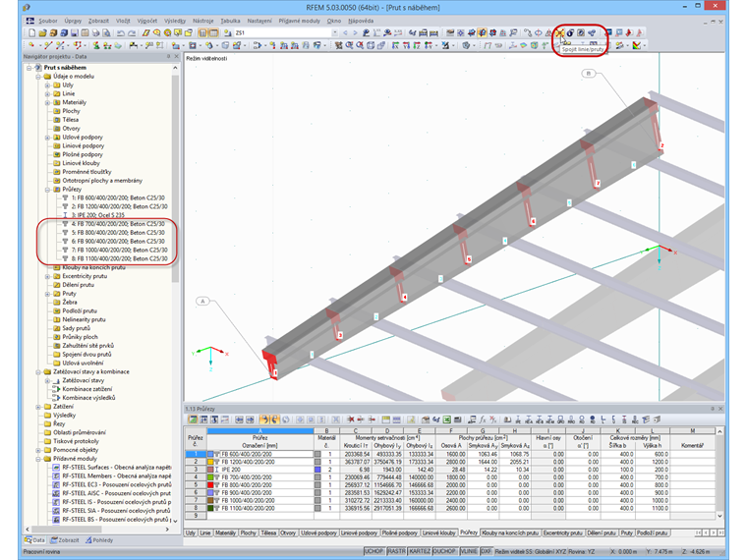Open a file with the folder icon
This screenshot has width=747, height=560.
(x=42, y=32)
